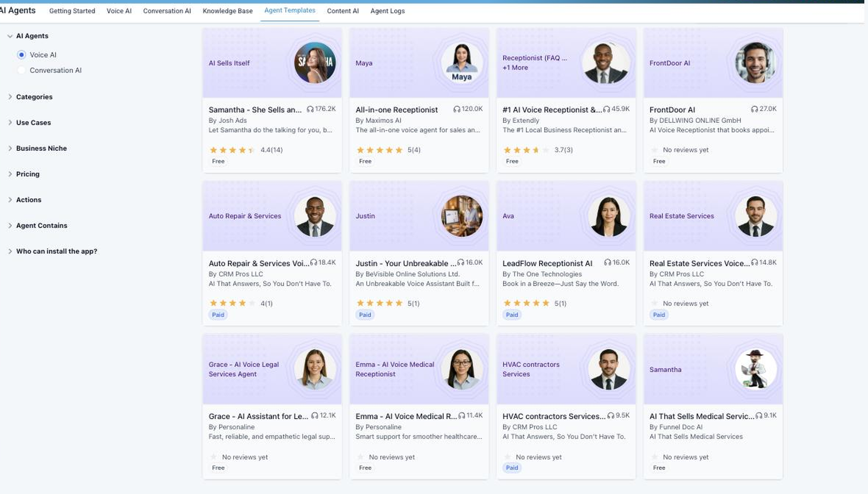Click the Maya avatar image
868x494 pixels.
coord(461,63)
